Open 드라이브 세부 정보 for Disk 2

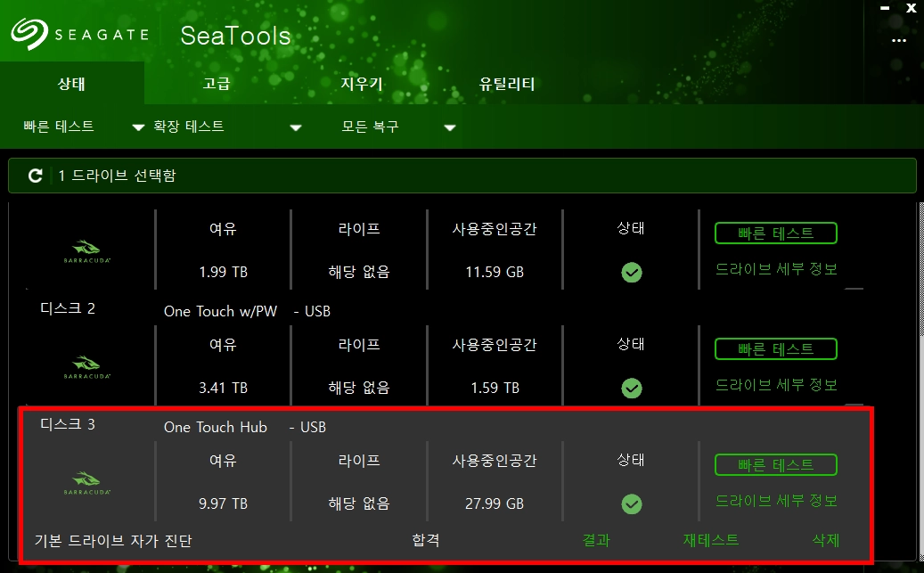[x=776, y=385]
